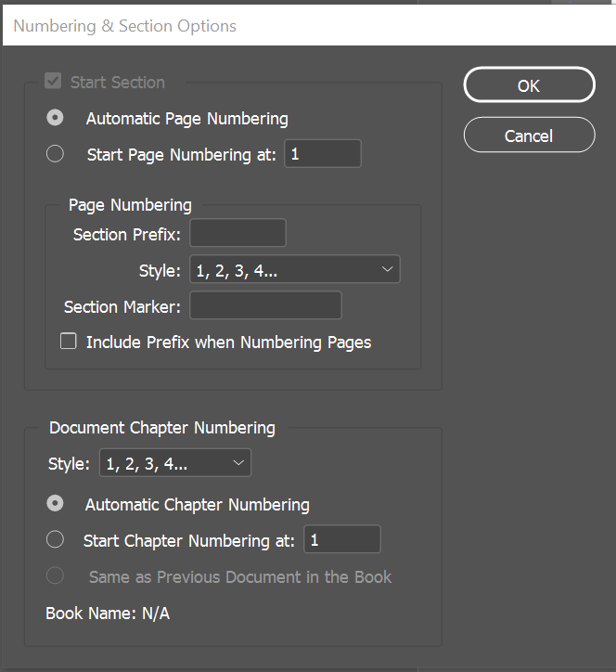Click the Numbering & Section Options title
The height and width of the screenshot is (672, 616).
click(124, 26)
